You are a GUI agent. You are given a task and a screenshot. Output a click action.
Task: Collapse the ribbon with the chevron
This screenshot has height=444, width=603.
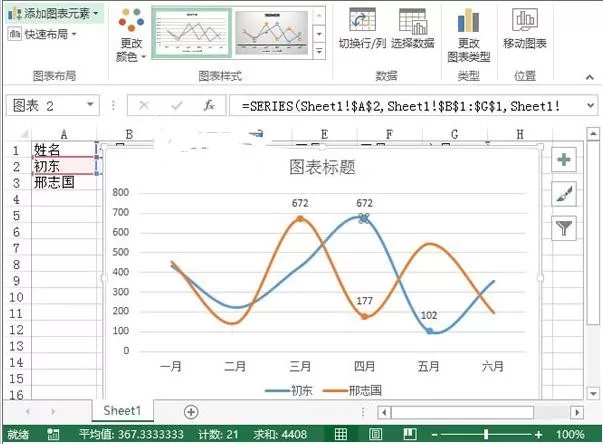coord(590,77)
